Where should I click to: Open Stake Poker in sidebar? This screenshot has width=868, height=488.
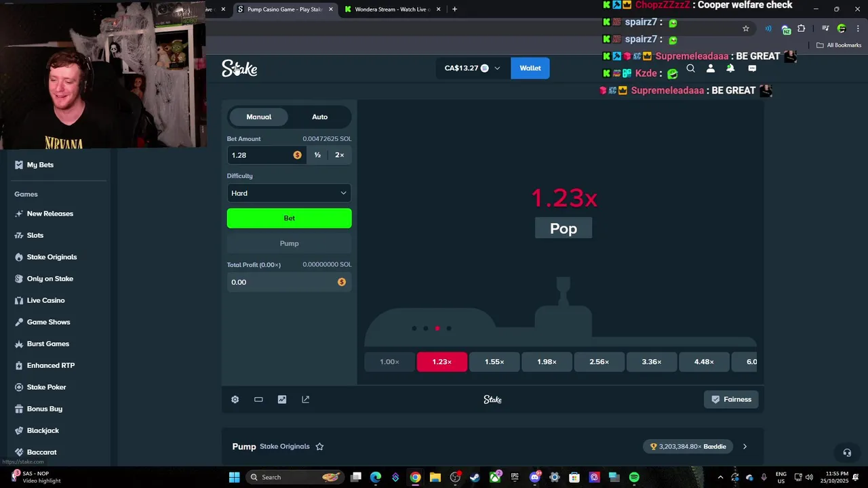point(41,387)
